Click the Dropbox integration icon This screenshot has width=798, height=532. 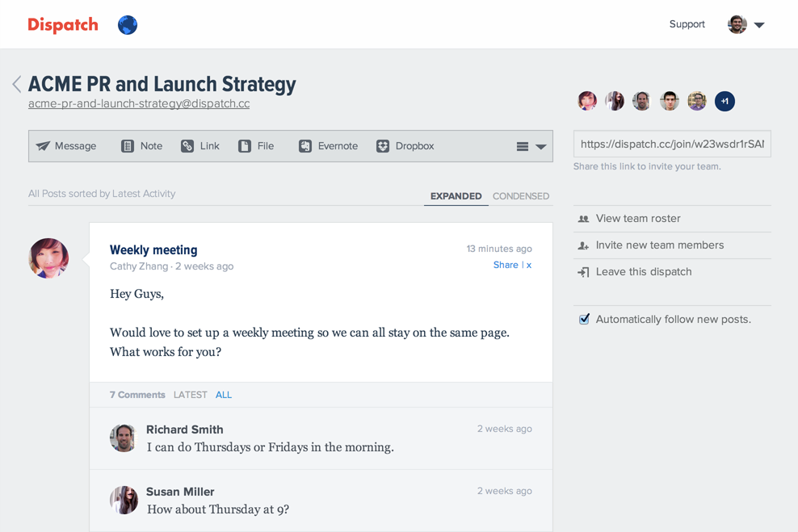[x=382, y=146]
